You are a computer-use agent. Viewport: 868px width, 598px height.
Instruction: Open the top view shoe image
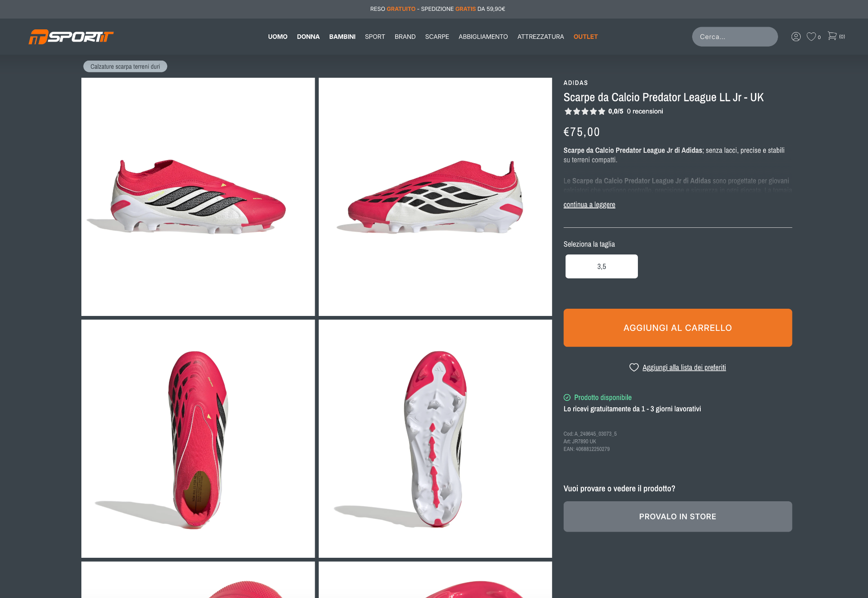coord(198,438)
